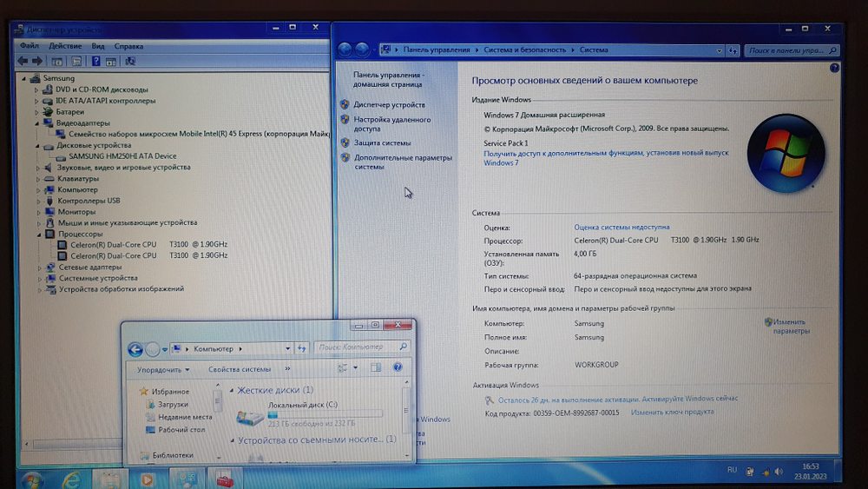Click the Поиск: Компьютер search field
Image resolution: width=868 pixels, height=489 pixels.
point(356,347)
